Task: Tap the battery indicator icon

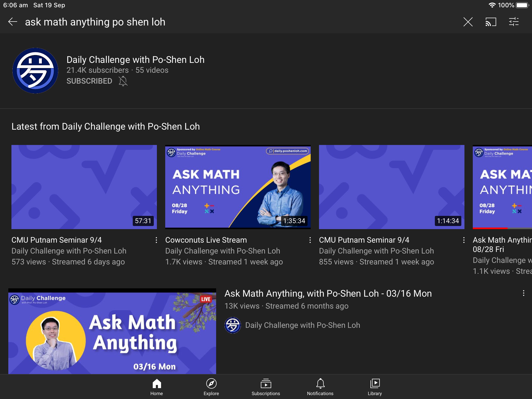Action: tap(523, 5)
